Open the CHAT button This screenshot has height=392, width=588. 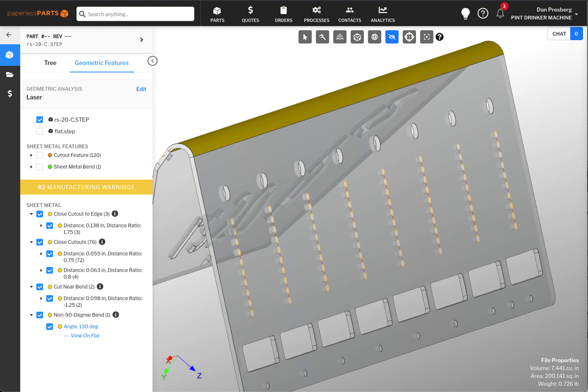[x=565, y=34]
